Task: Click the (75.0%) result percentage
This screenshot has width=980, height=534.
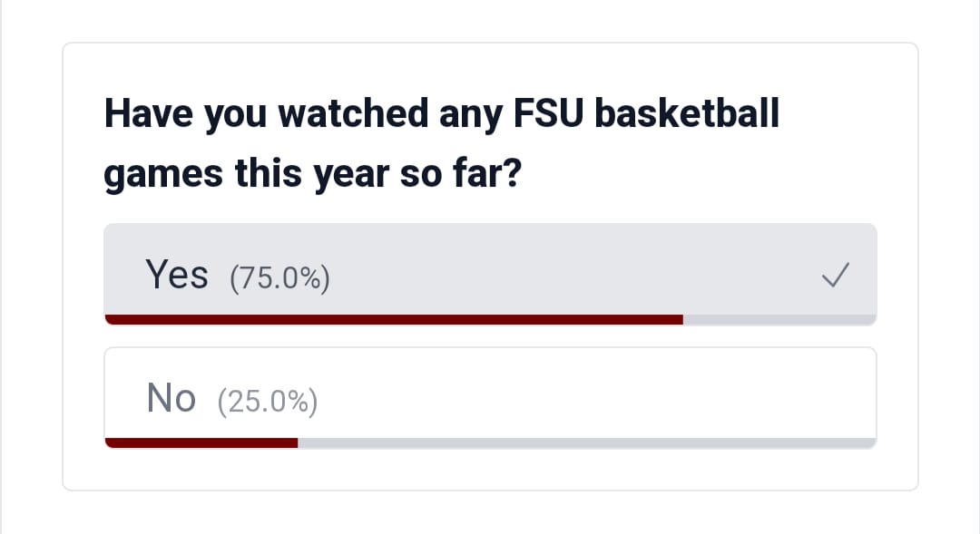Action: [x=280, y=278]
